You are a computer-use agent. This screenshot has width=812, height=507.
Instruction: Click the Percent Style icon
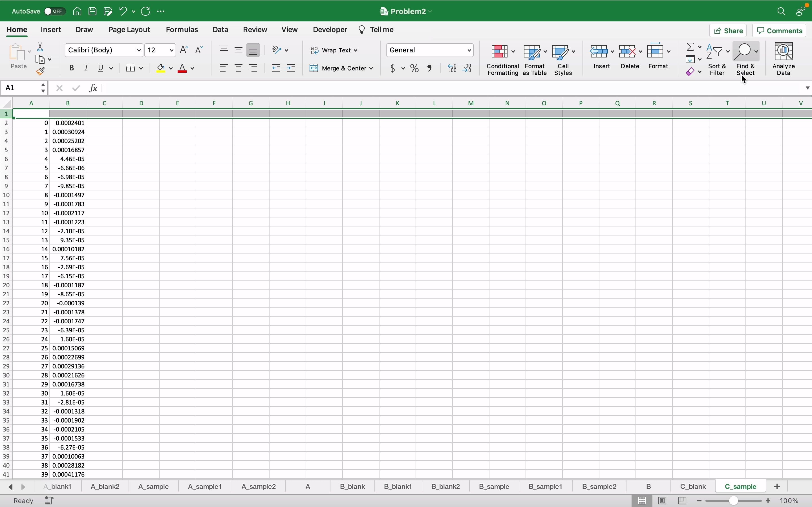point(415,68)
